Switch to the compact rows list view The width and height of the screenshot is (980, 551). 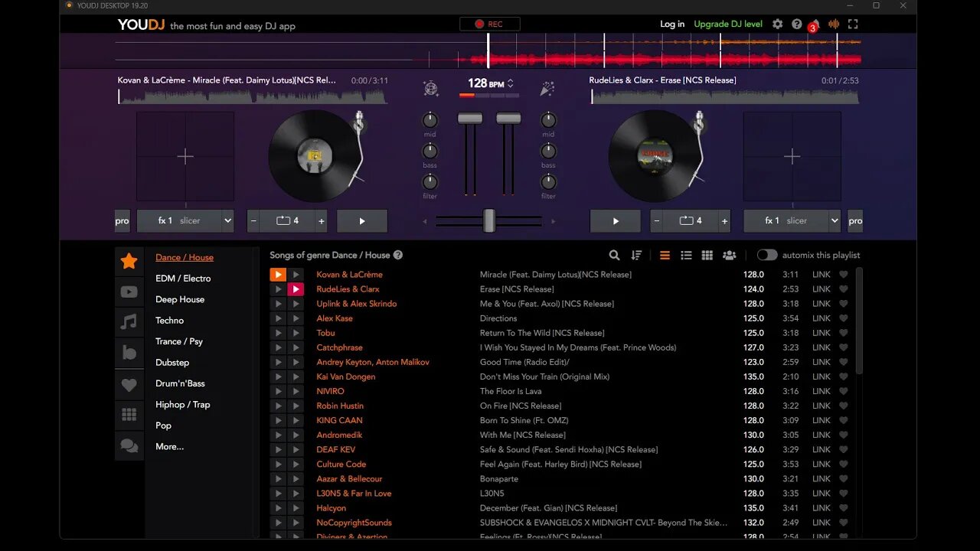[x=665, y=256]
